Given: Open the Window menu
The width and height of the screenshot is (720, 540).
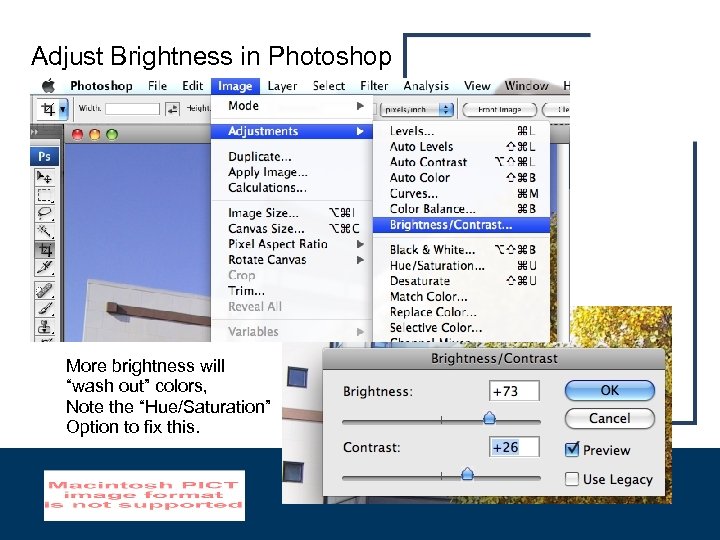Looking at the screenshot, I should (526, 86).
